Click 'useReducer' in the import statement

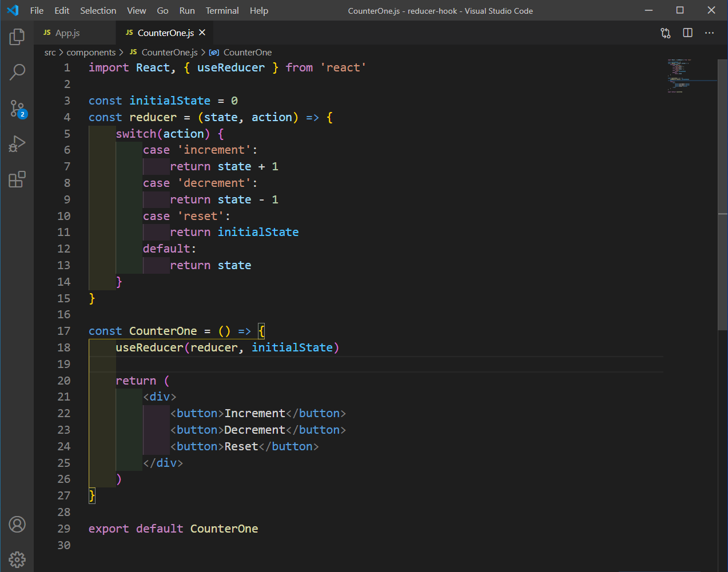tap(231, 67)
